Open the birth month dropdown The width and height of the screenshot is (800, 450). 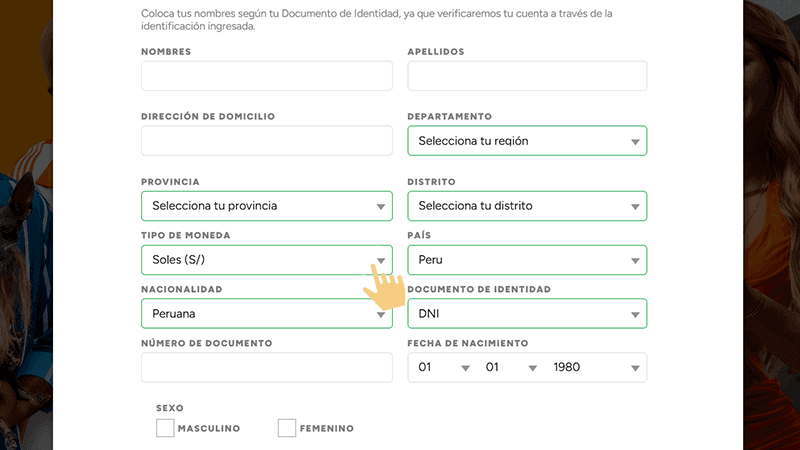(x=508, y=368)
